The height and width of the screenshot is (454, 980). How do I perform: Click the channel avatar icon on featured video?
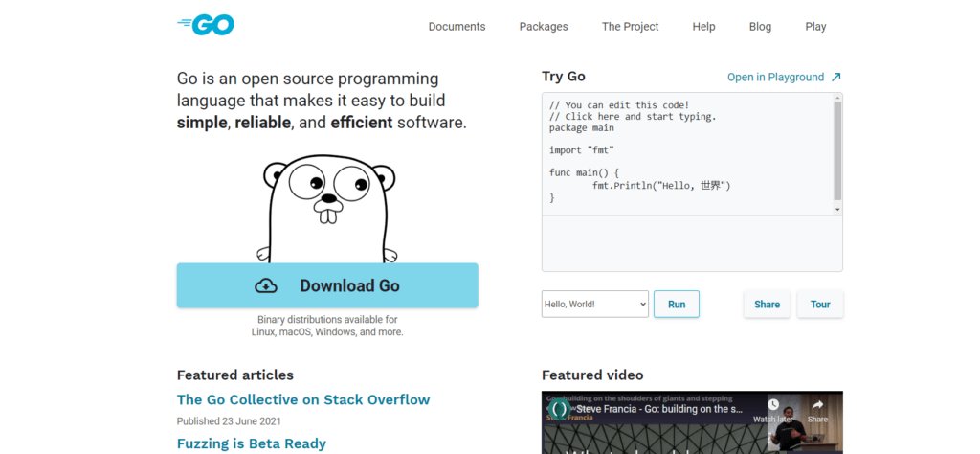[x=559, y=409]
